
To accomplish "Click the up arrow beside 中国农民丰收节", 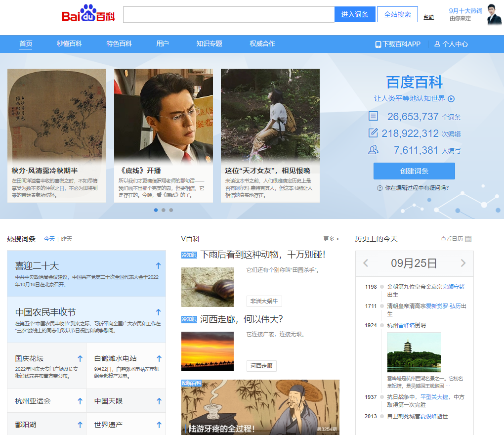I will click(158, 312).
